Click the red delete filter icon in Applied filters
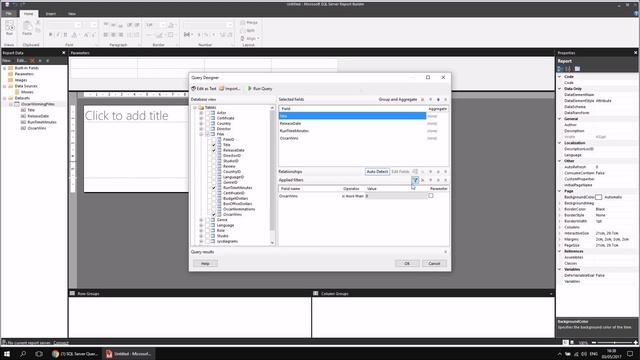 (422, 180)
